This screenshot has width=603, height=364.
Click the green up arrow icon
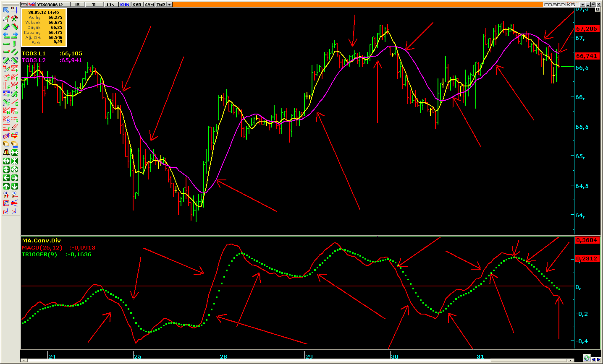6,186
